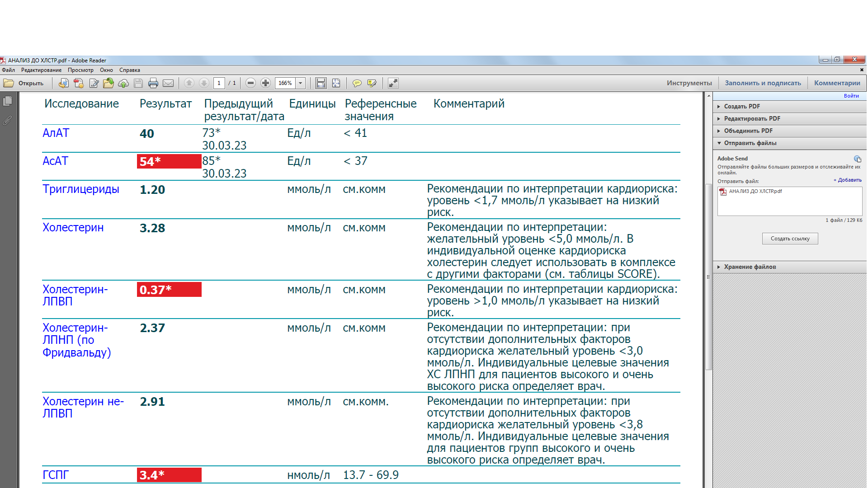The width and height of the screenshot is (868, 488).
Task: Open the attachments paperclip panel
Action: pos(8,121)
